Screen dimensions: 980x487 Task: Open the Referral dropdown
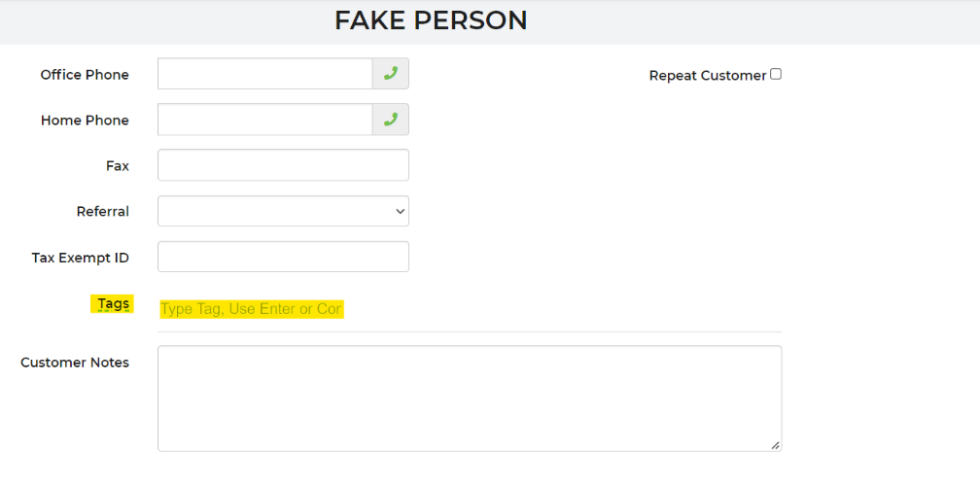coord(283,211)
